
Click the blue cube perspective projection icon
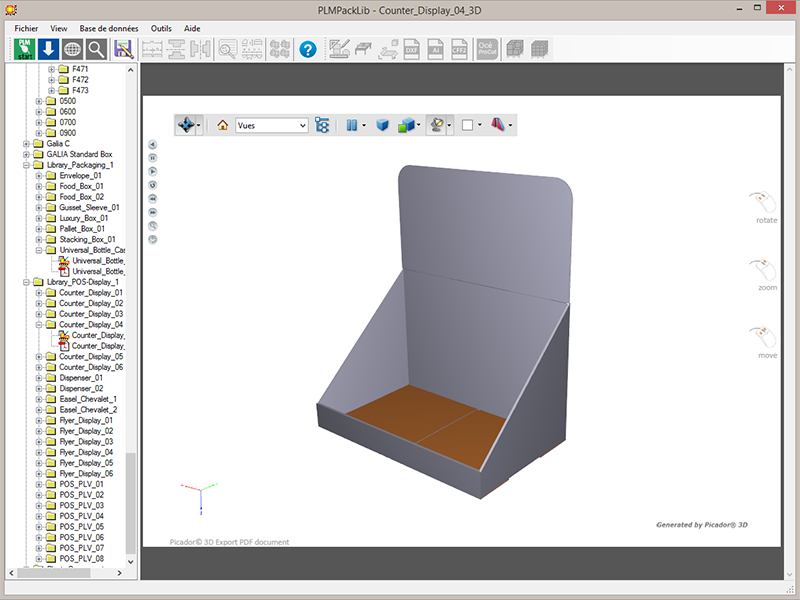tap(382, 125)
